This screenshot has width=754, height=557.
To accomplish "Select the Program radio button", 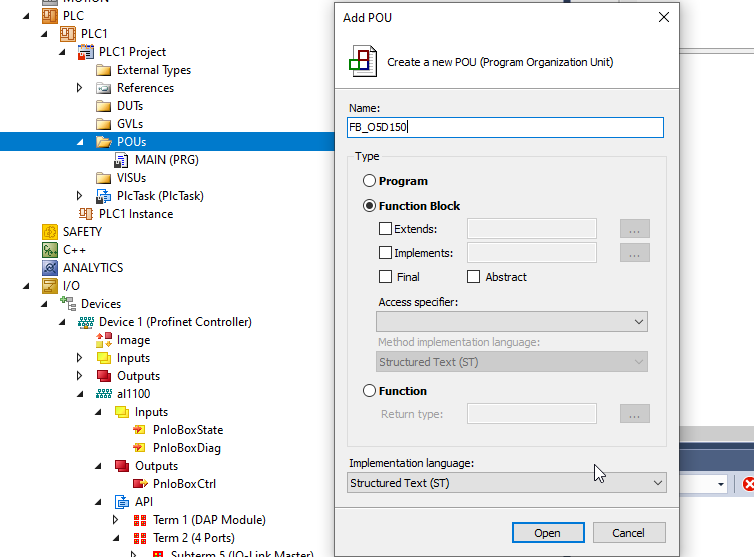I will [x=370, y=181].
